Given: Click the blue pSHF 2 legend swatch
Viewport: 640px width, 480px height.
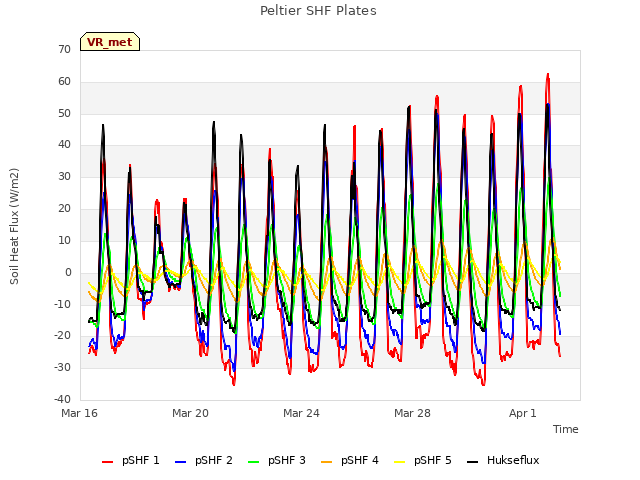Looking at the screenshot, I should [x=180, y=462].
